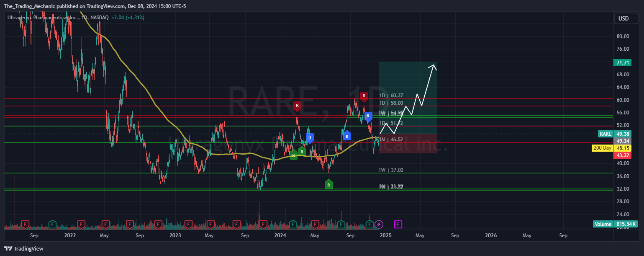Click the 2023 label on time axis
This screenshot has width=644, height=256.
pyautogui.click(x=175, y=235)
